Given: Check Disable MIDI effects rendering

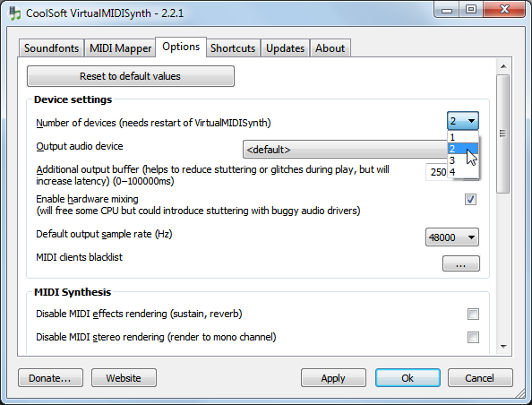Looking at the screenshot, I should pos(473,314).
